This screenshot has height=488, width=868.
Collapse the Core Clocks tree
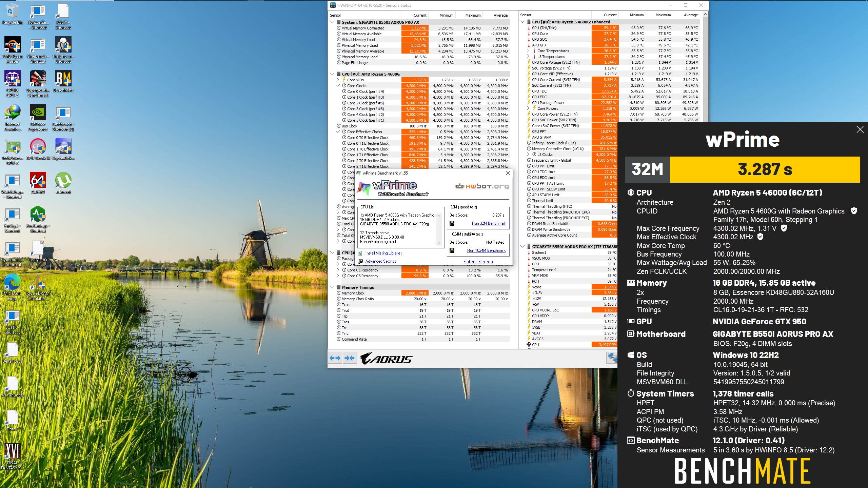pyautogui.click(x=338, y=86)
